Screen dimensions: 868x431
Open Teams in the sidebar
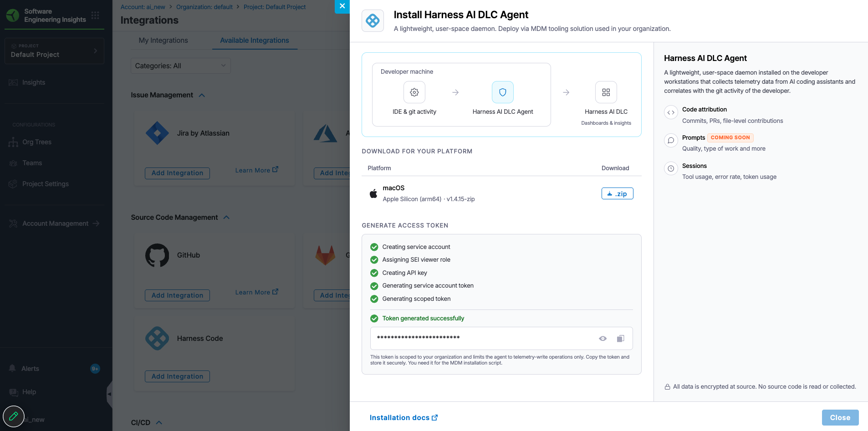point(32,163)
